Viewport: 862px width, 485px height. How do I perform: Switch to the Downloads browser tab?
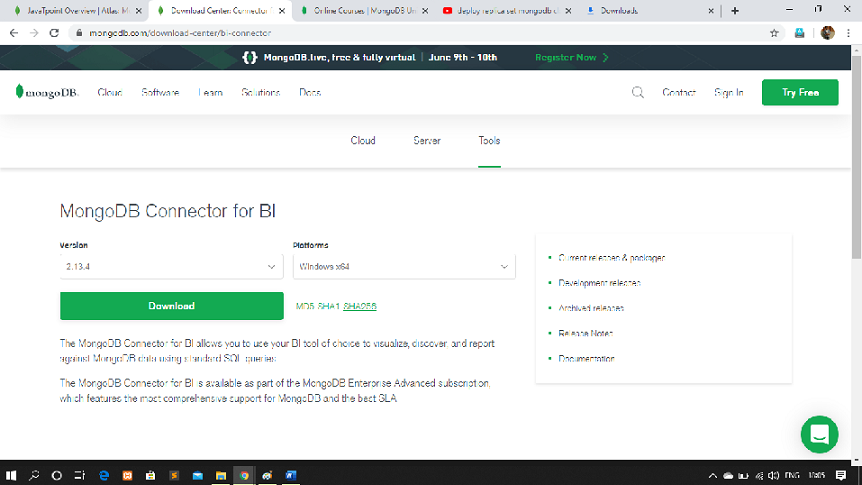click(x=649, y=10)
